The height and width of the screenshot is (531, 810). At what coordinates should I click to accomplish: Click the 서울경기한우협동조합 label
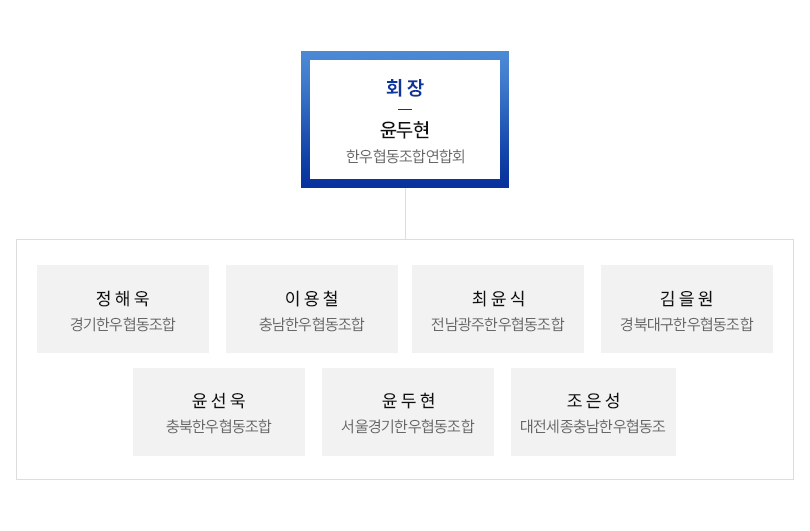[x=408, y=426]
